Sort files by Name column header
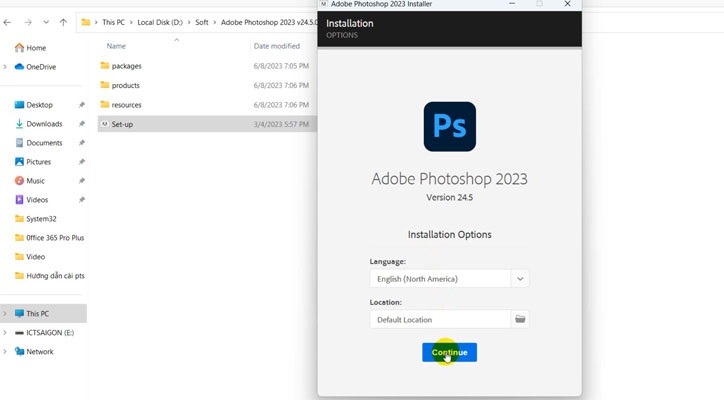This screenshot has width=724, height=400. coord(116,46)
